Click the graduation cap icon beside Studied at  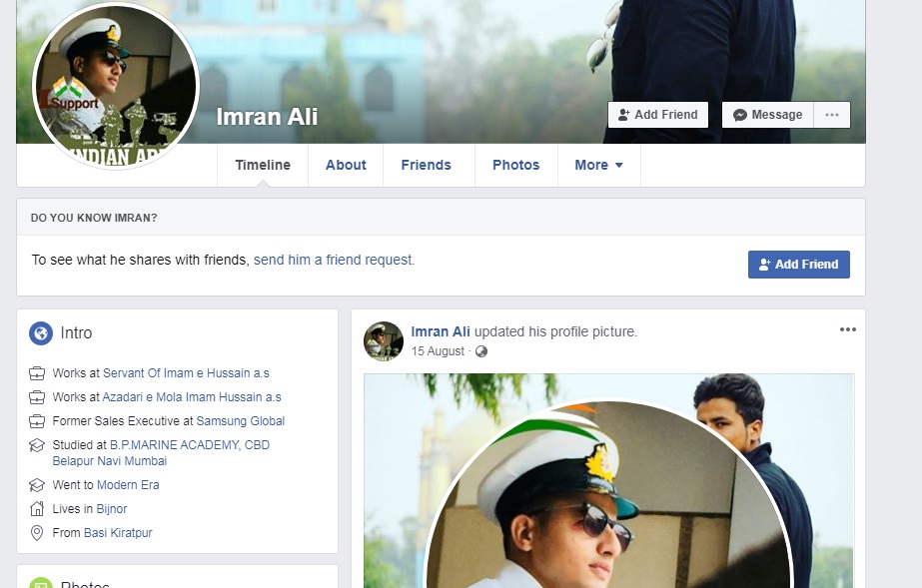(x=36, y=445)
